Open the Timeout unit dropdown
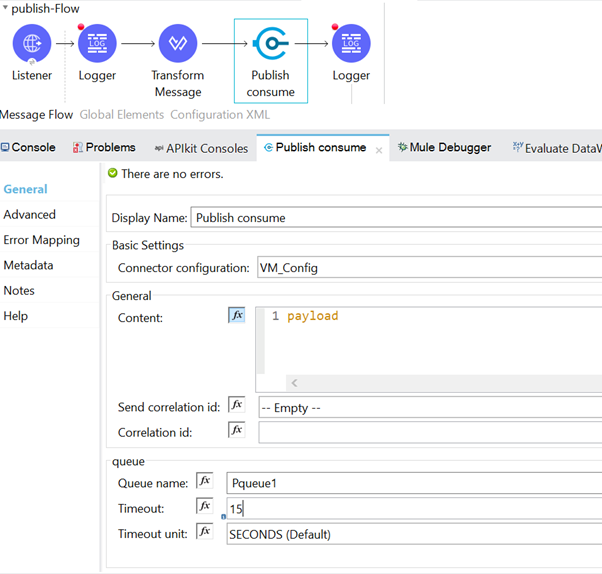 412,534
